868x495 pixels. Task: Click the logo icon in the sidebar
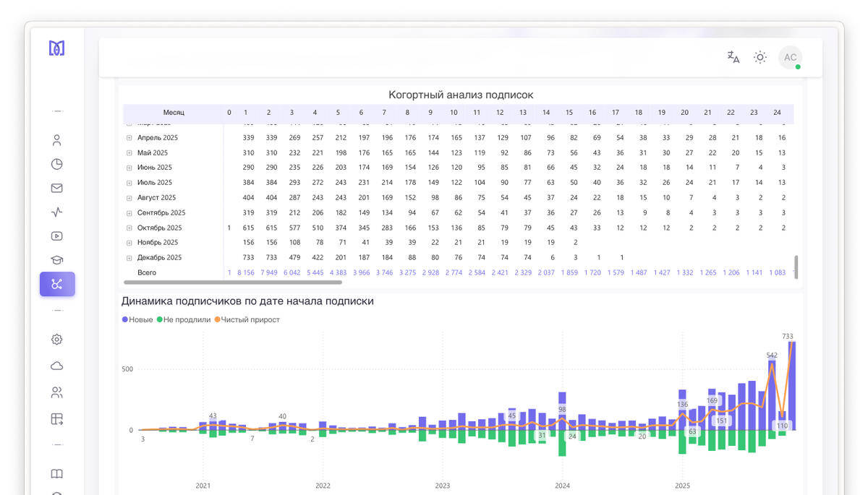point(56,48)
